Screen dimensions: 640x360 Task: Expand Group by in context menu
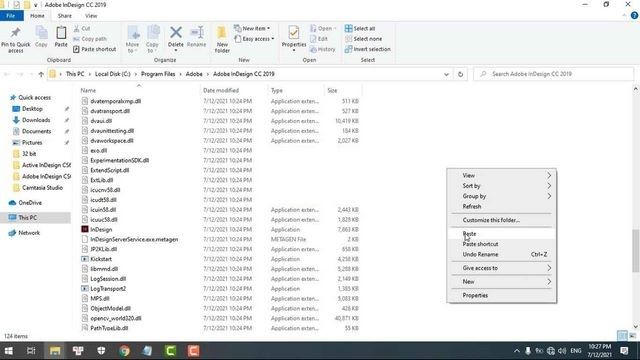pos(502,196)
